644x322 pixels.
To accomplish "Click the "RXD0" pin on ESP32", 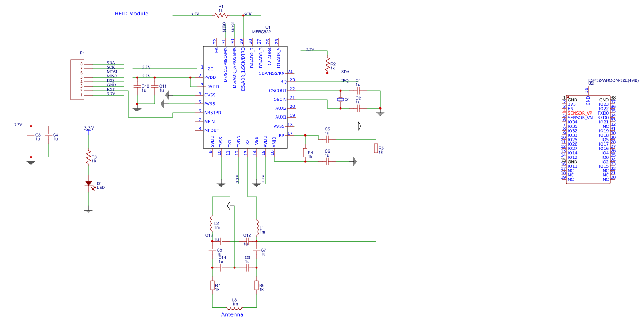I will (603, 118).
